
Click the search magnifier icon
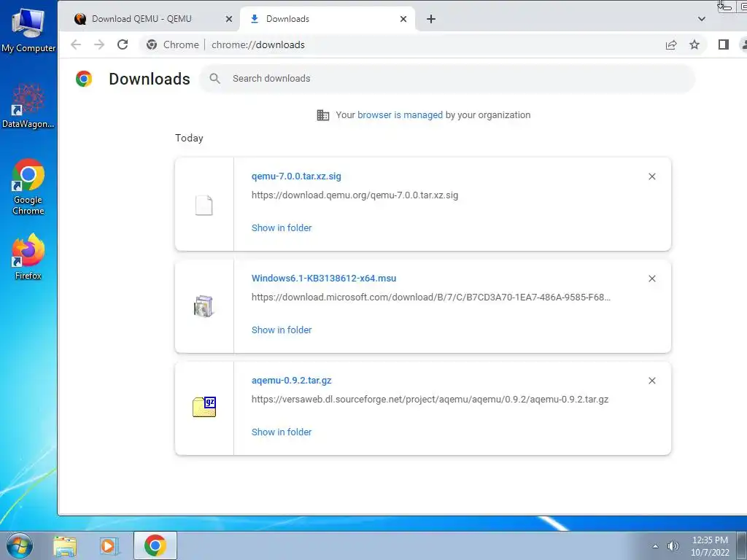point(215,79)
